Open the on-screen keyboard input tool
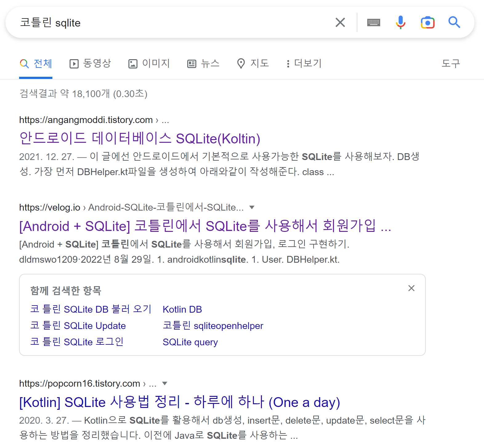This screenshot has width=484, height=448. click(374, 23)
